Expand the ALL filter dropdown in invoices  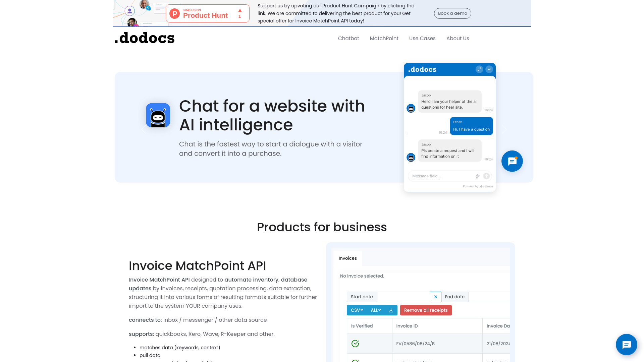(376, 310)
